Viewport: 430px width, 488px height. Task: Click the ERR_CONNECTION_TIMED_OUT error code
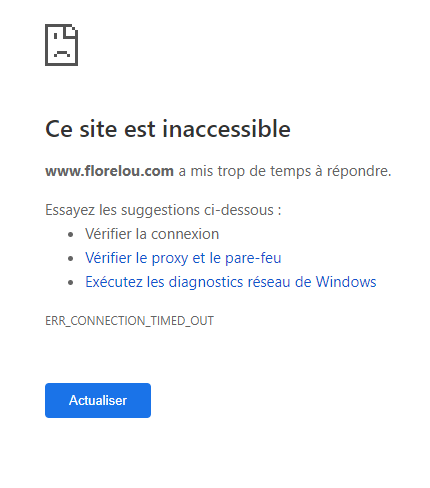pyautogui.click(x=129, y=320)
